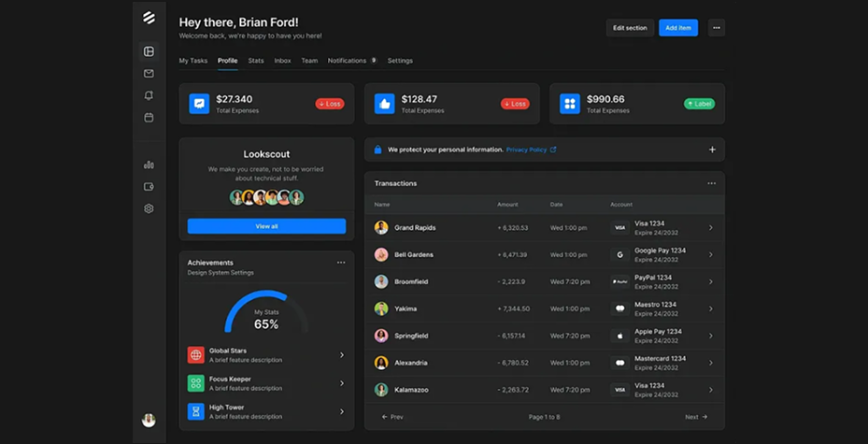The height and width of the screenshot is (444, 868).
Task: Click the Grand Rapids avatar
Action: (381, 227)
